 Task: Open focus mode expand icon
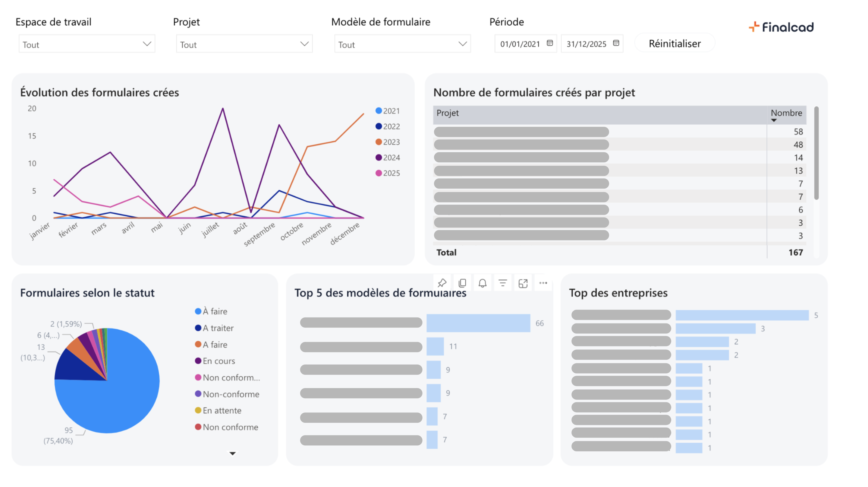pyautogui.click(x=523, y=283)
